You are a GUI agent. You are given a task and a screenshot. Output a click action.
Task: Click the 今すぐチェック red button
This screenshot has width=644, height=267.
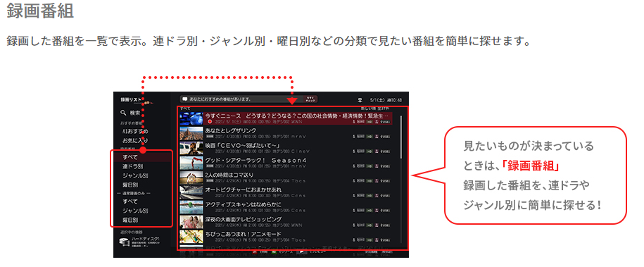(310, 99)
